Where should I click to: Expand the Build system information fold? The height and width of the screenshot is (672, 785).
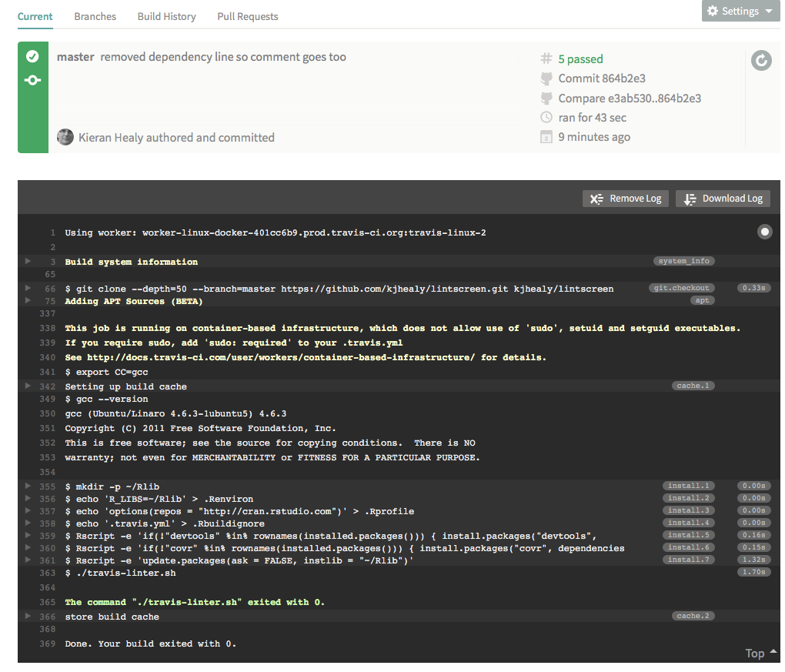coord(28,262)
